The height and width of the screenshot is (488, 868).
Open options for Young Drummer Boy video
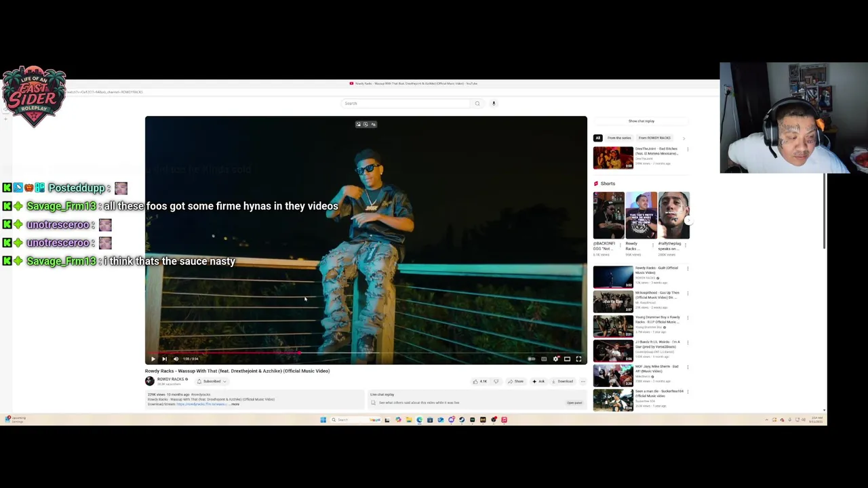click(x=688, y=318)
